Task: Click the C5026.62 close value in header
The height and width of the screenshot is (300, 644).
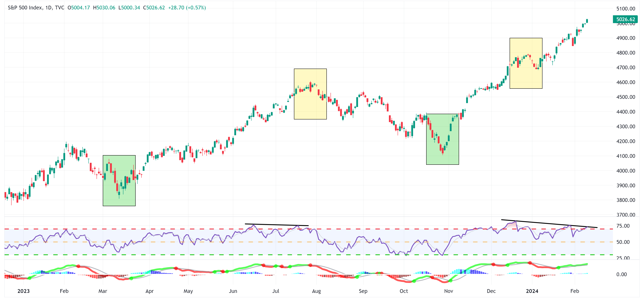Action: [x=154, y=8]
